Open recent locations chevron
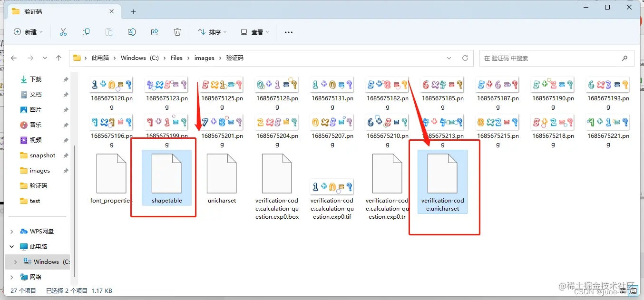 (x=45, y=58)
